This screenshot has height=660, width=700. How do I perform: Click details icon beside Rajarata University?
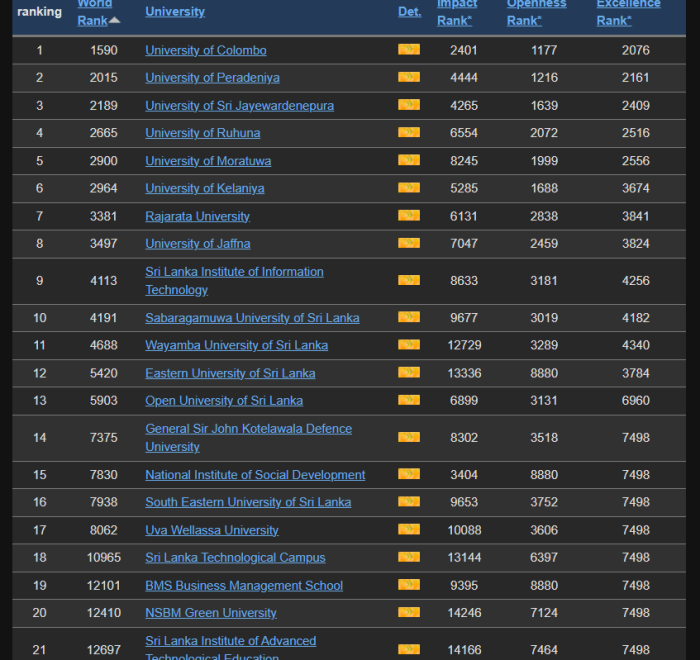pos(408,216)
